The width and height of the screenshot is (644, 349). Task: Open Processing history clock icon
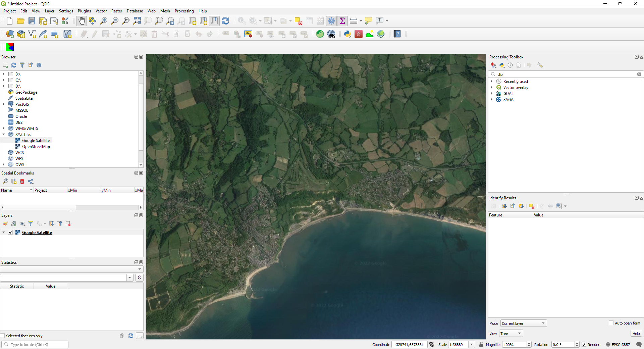coord(510,65)
